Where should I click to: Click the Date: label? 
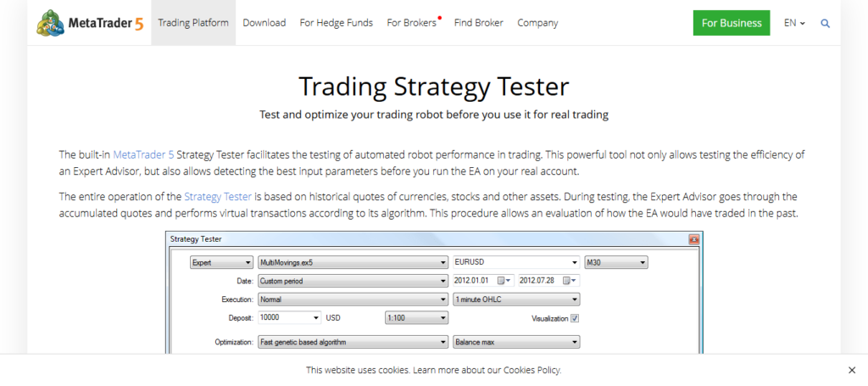click(x=245, y=281)
